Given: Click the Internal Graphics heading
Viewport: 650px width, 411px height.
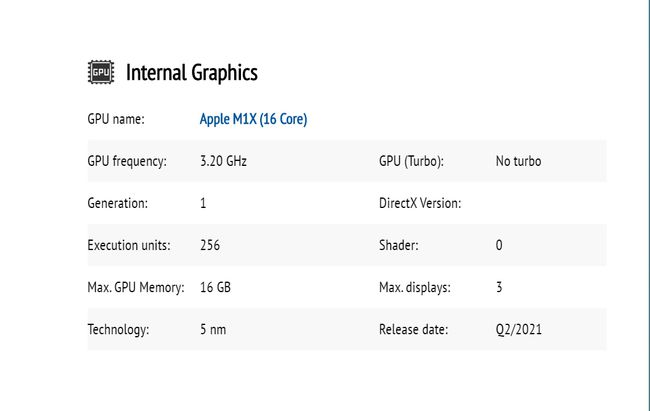Looking at the screenshot, I should (192, 72).
